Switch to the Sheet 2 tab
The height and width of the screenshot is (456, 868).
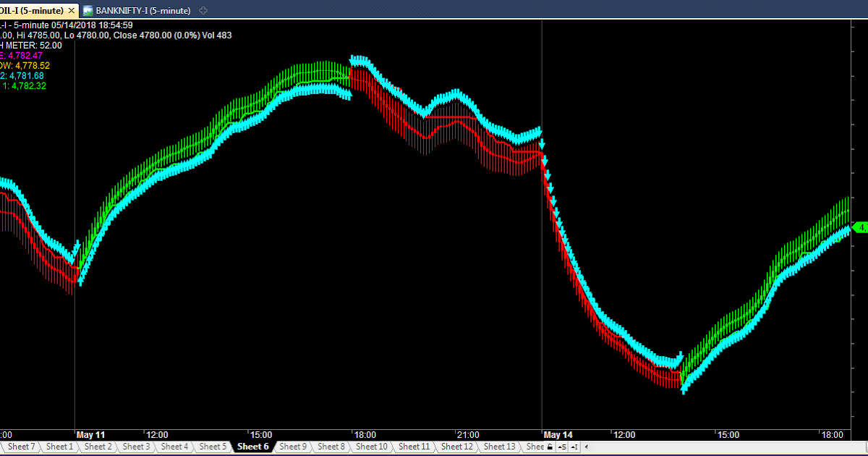(x=98, y=447)
